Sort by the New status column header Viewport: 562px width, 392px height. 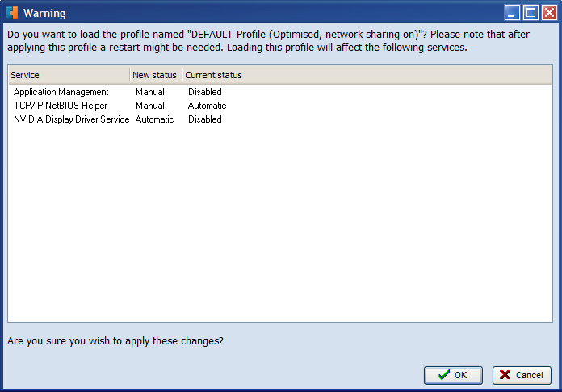click(x=156, y=75)
